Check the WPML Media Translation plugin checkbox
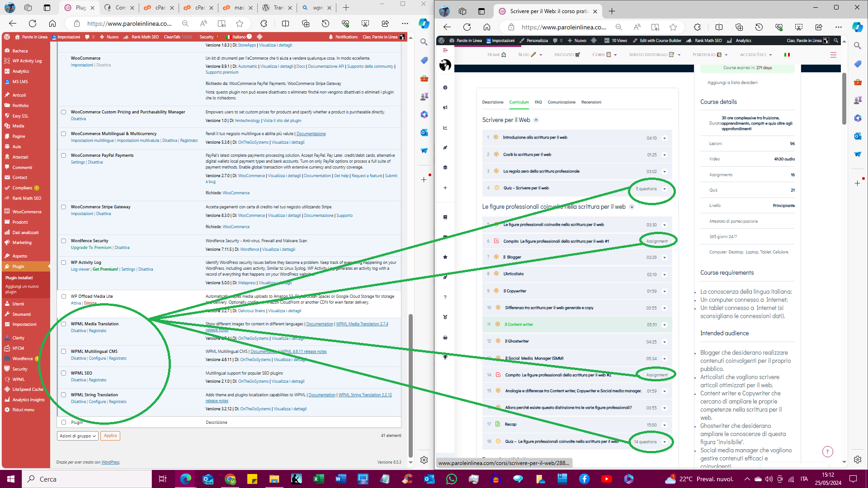The width and height of the screenshot is (868, 488). pyautogui.click(x=64, y=324)
